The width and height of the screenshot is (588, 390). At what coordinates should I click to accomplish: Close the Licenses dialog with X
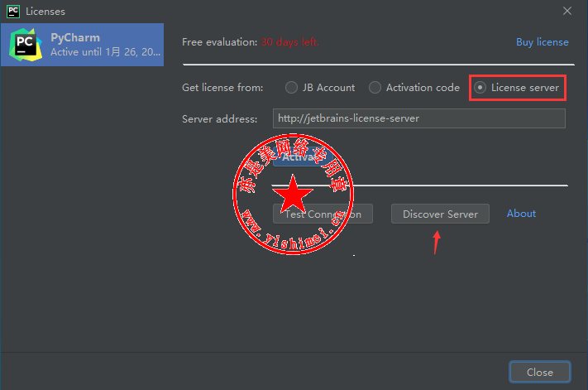(x=567, y=12)
